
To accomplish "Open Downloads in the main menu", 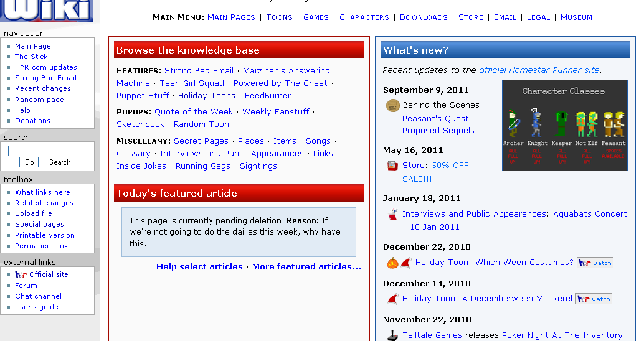I will pos(424,17).
